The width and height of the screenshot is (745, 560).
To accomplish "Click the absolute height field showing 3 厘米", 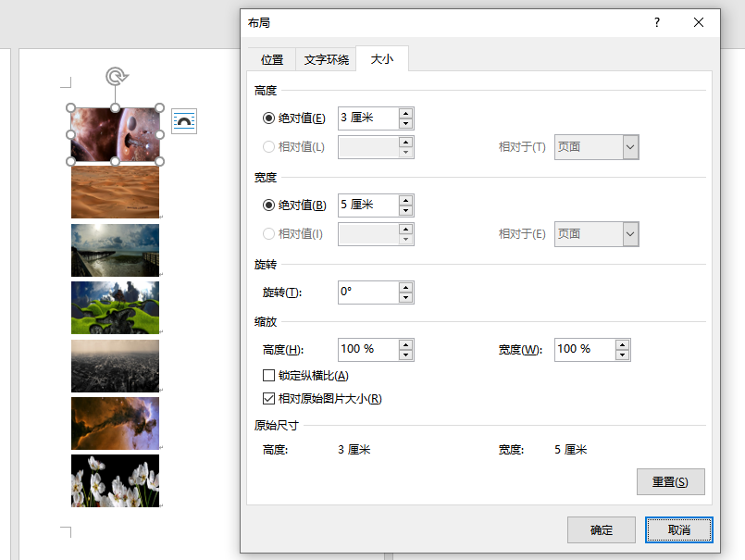I will click(368, 118).
